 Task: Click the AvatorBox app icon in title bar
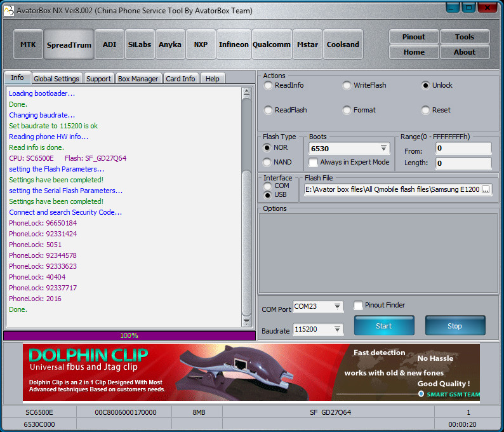9,11
